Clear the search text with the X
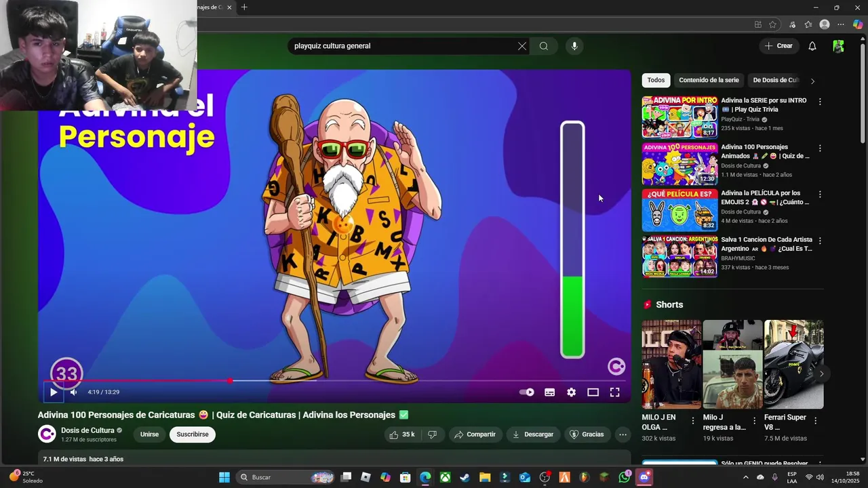 click(522, 46)
